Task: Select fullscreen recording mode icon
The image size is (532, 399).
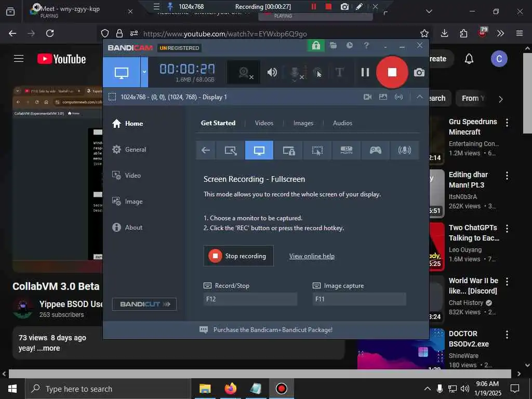Action: pos(259,150)
